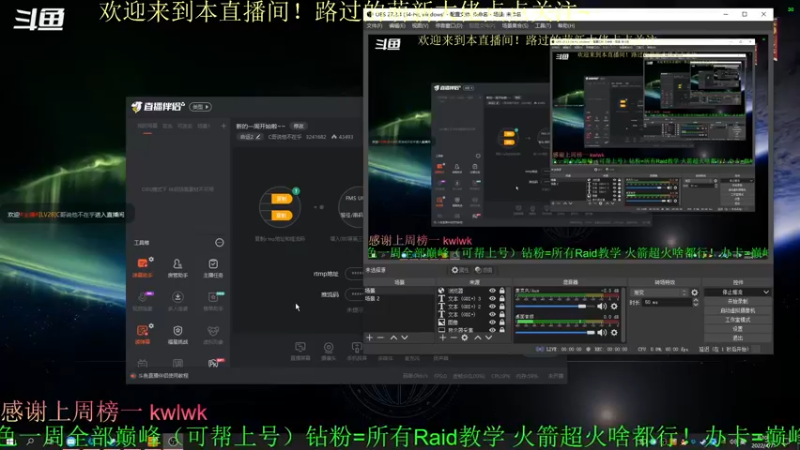
Task: Open the 弹幕助手 tool in 直播伴侣
Action: 142,267
